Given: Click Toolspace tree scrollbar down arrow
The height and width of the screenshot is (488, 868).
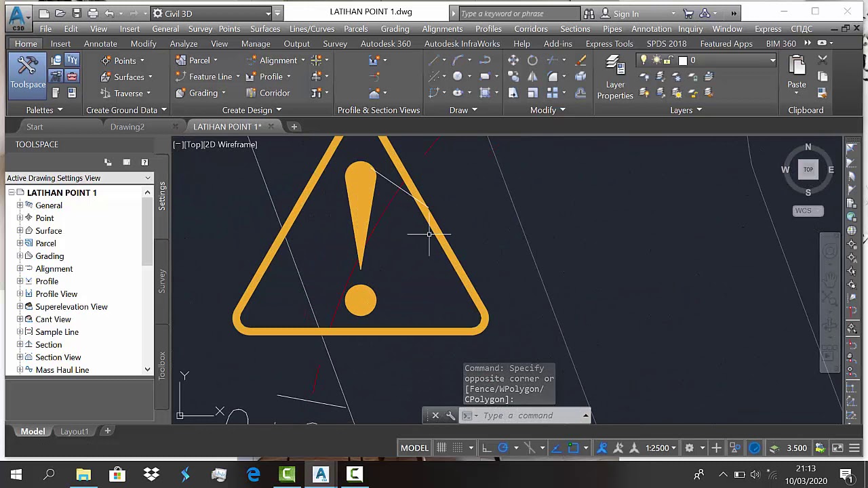Looking at the screenshot, I should click(x=147, y=370).
